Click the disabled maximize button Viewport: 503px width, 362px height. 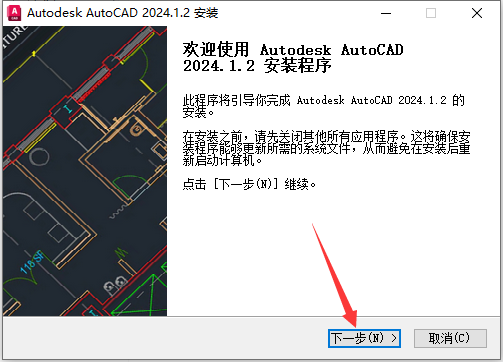coord(431,13)
